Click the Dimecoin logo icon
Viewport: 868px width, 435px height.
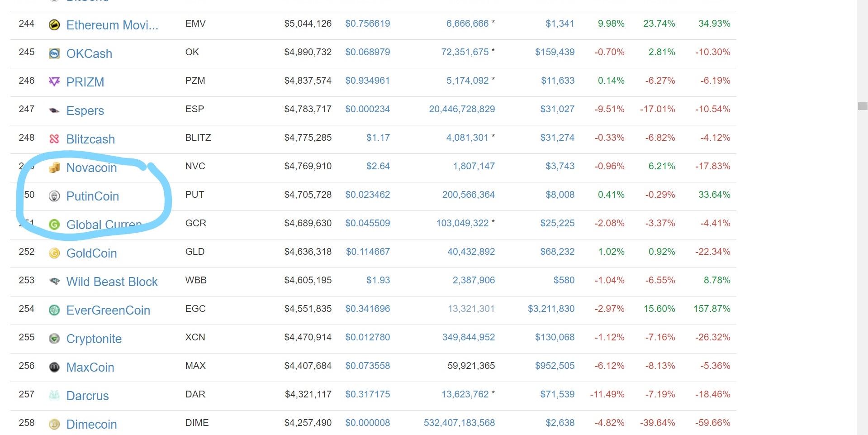coord(54,424)
